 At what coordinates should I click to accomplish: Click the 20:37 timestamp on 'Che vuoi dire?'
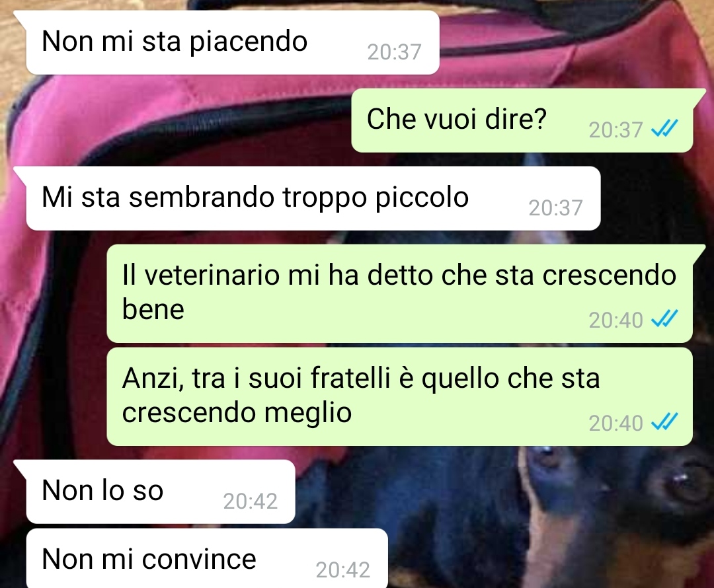[x=615, y=130]
